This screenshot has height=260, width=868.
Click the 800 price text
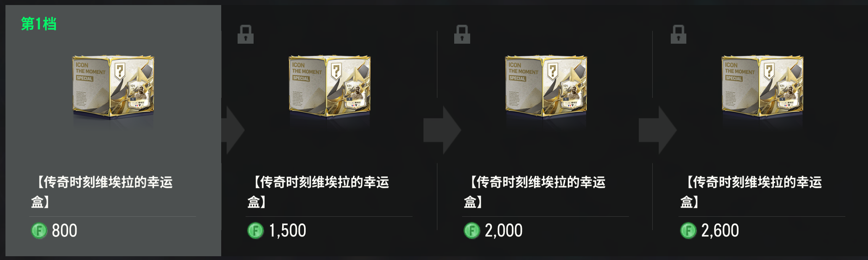pos(64,231)
